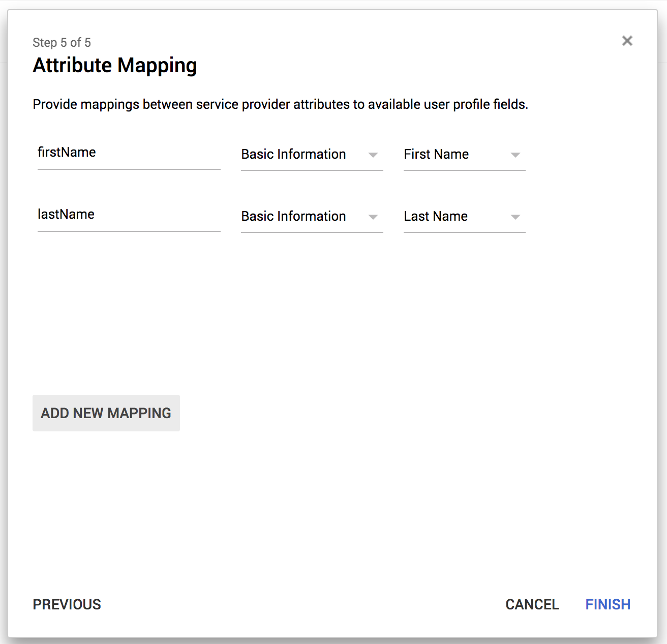Expand the First Name profile field dropdown

tap(464, 155)
